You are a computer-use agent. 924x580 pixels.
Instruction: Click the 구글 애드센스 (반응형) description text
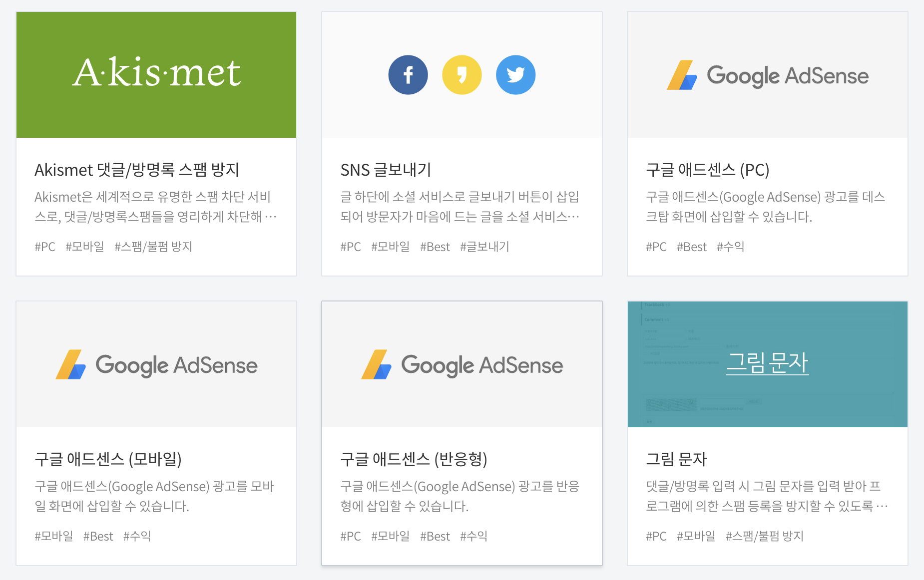(460, 496)
